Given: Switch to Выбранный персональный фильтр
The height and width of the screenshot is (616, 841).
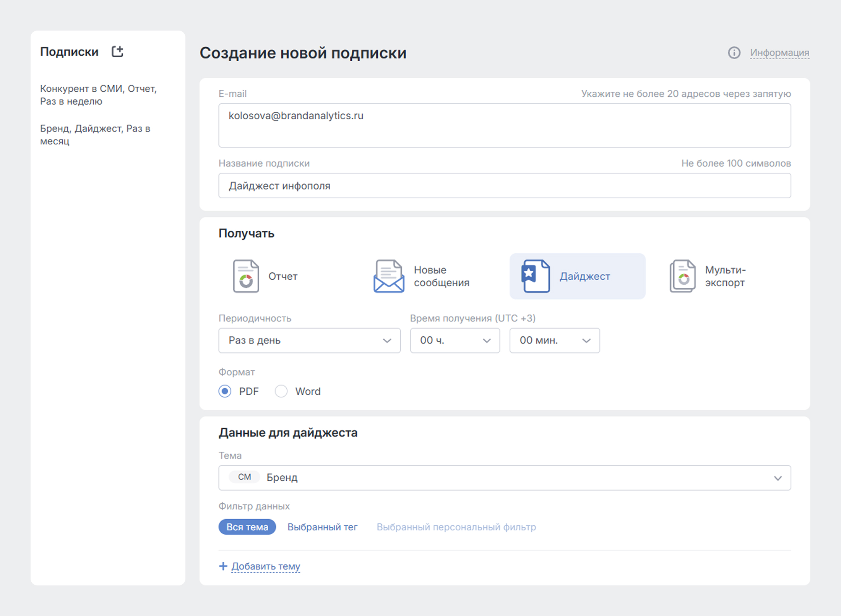Looking at the screenshot, I should coord(456,527).
